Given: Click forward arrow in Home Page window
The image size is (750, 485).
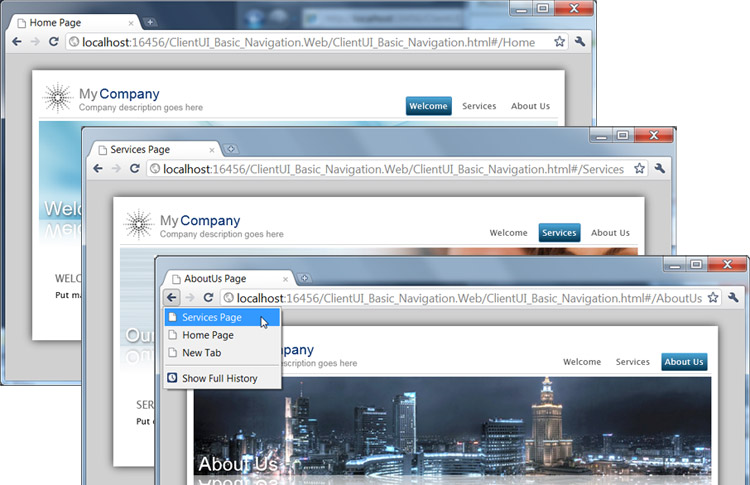Looking at the screenshot, I should pyautogui.click(x=35, y=42).
